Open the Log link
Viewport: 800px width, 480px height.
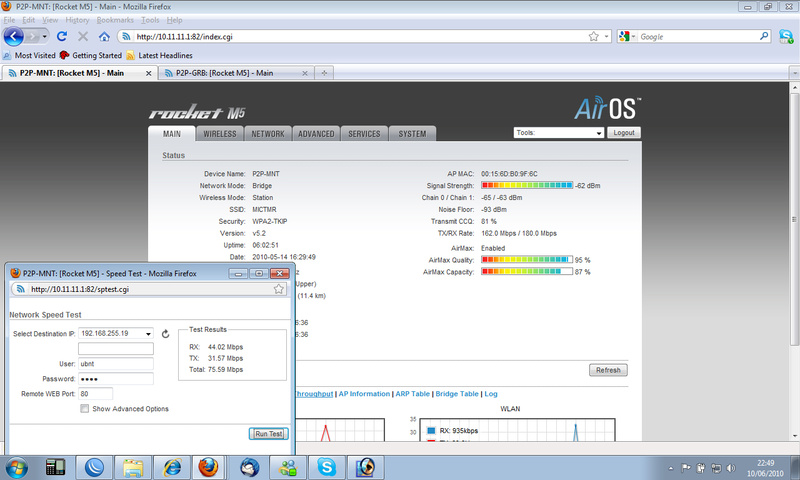(x=491, y=394)
